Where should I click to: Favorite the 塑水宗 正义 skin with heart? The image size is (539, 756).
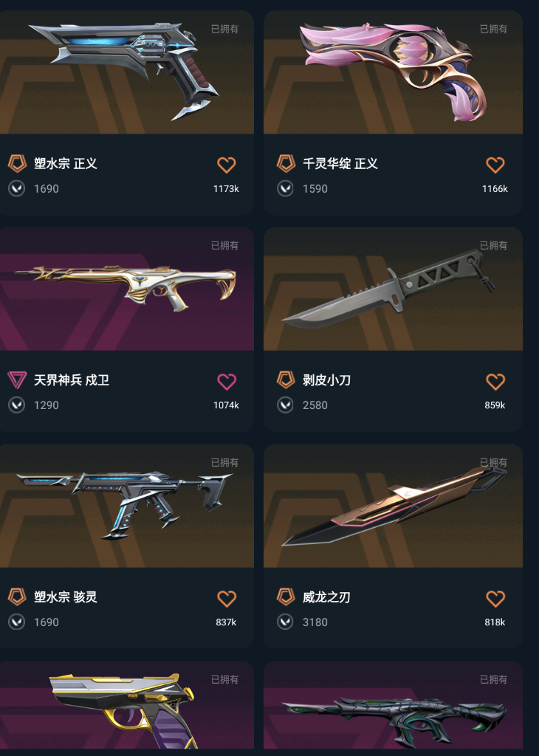click(x=226, y=165)
